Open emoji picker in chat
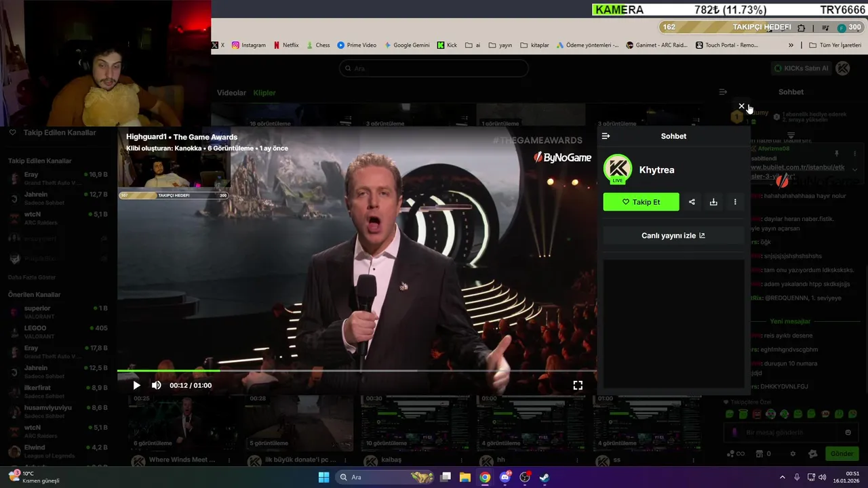 pos(848,432)
